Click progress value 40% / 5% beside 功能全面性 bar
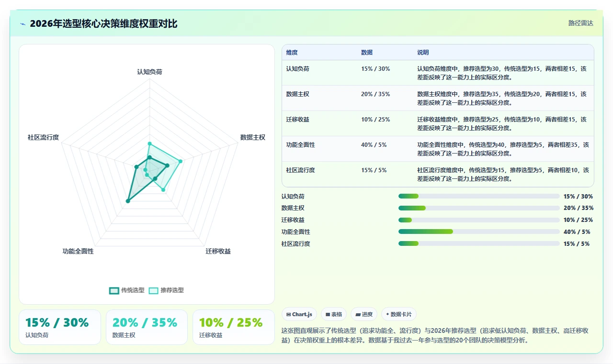This screenshot has height=364, width=613. [577, 232]
